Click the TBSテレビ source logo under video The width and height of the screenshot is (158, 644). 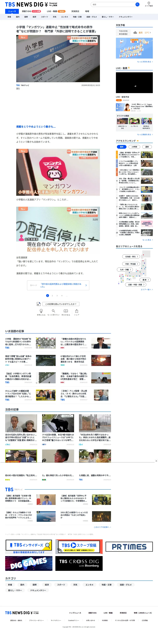pyautogui.click(x=18, y=85)
